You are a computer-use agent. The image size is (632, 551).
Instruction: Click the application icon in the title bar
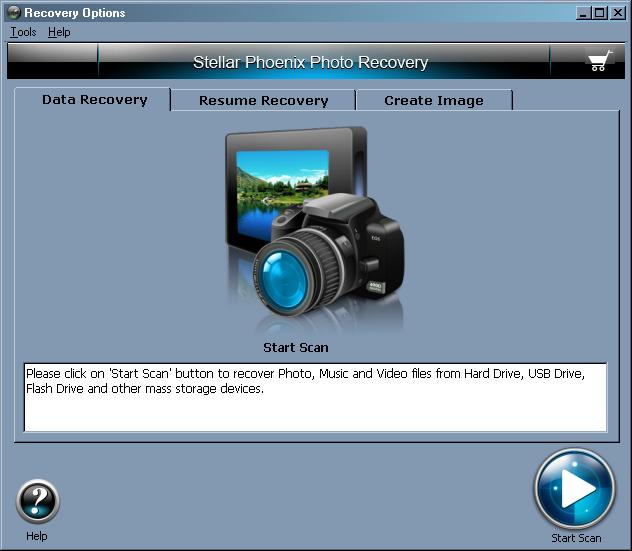tap(12, 13)
